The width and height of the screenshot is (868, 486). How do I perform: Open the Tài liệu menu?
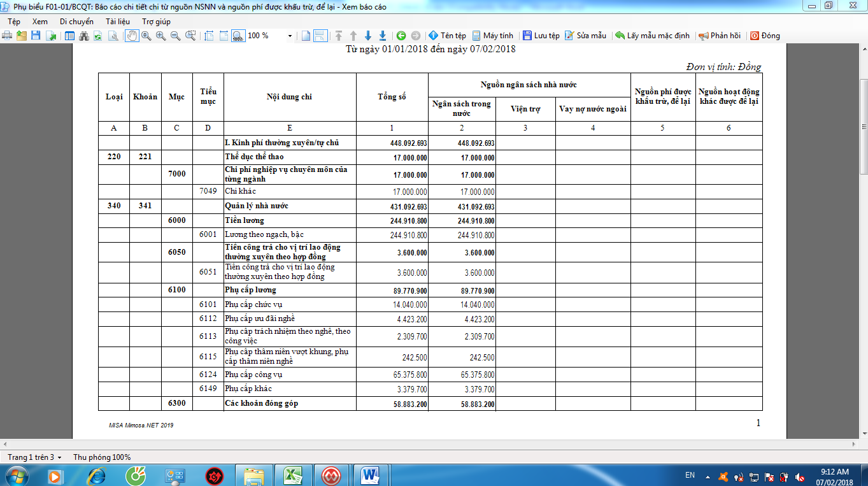118,22
